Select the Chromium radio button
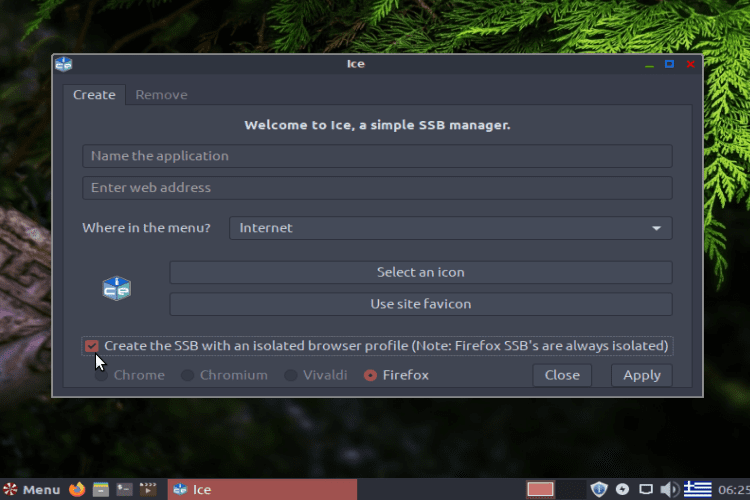 point(187,375)
